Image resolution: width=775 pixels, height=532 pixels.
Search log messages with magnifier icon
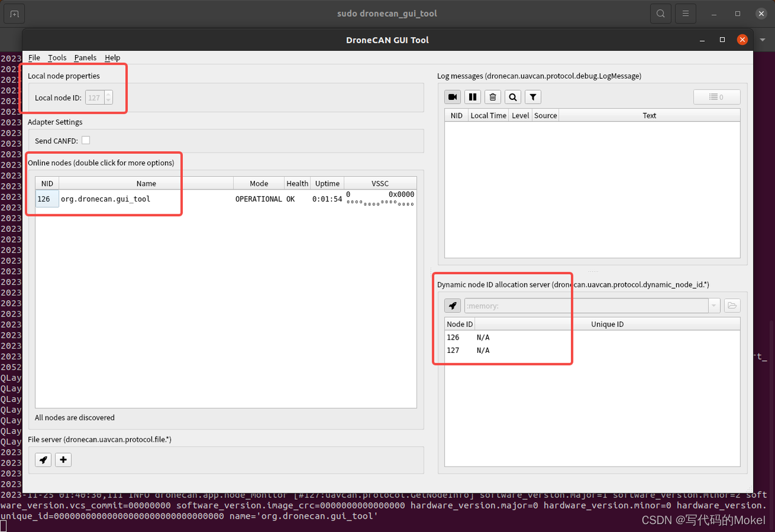click(512, 96)
